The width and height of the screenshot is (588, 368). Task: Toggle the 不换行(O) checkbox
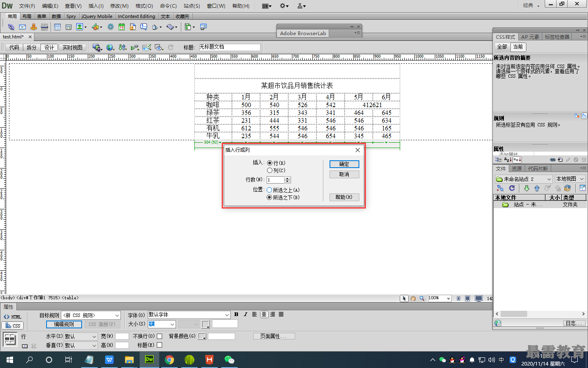click(160, 336)
